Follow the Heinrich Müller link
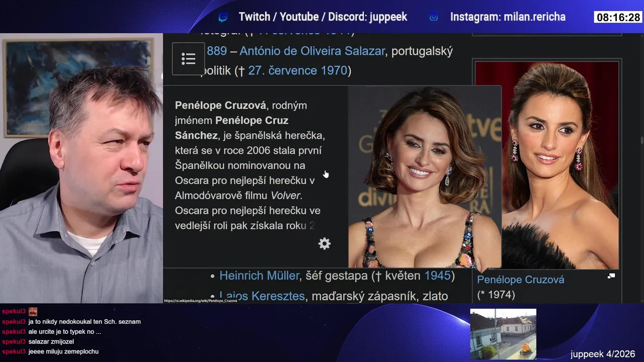 coord(259,276)
